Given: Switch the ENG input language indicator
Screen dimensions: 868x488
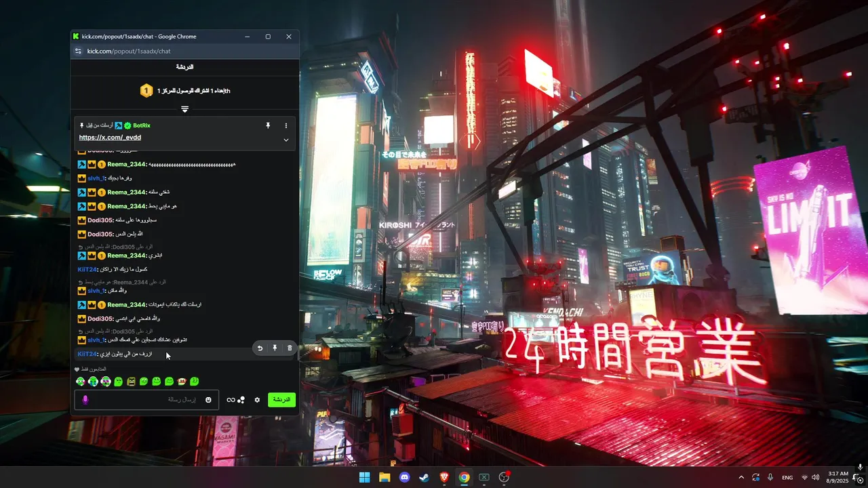Looking at the screenshot, I should point(787,477).
